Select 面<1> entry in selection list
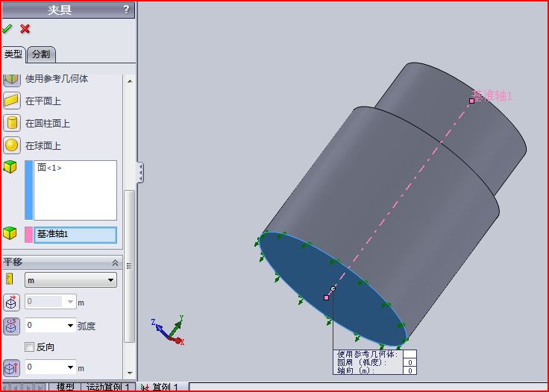 tap(49, 168)
